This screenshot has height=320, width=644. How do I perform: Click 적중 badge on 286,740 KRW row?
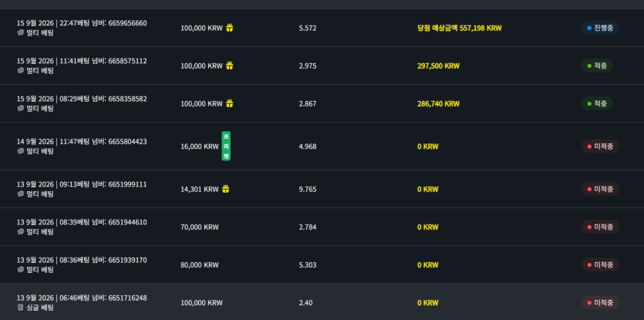click(597, 103)
